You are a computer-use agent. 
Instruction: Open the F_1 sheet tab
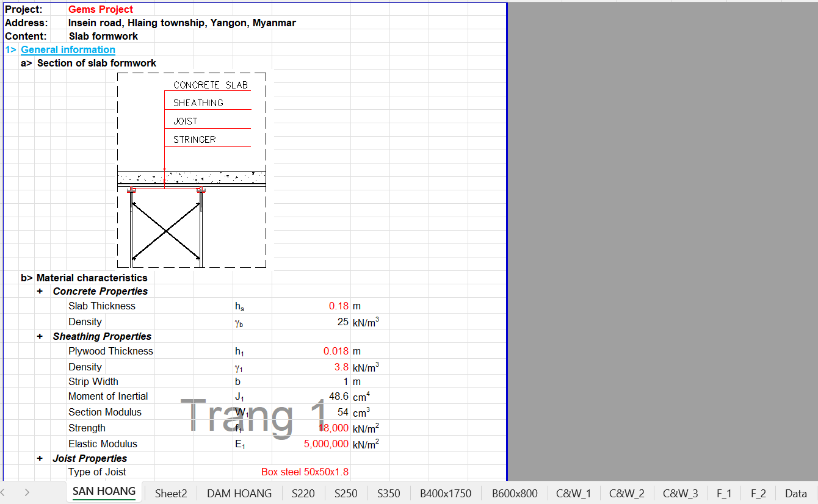click(x=725, y=493)
